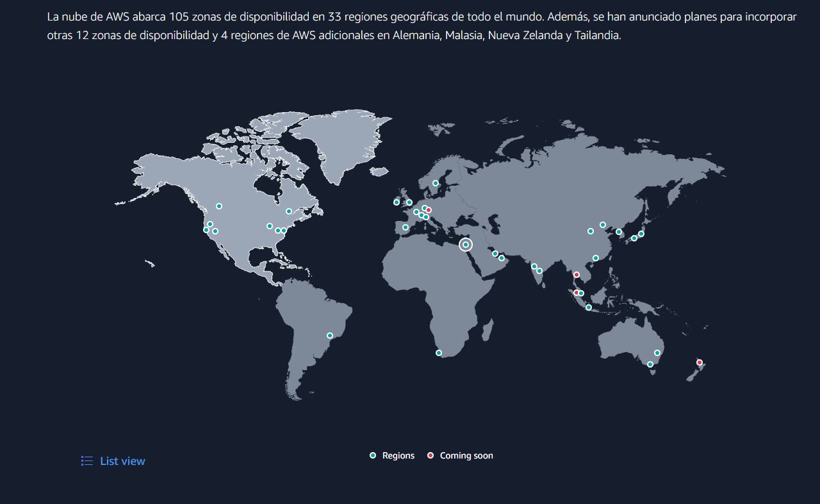This screenshot has width=820, height=504.
Task: Click the 'Coming soon' legend label
Action: coord(466,456)
